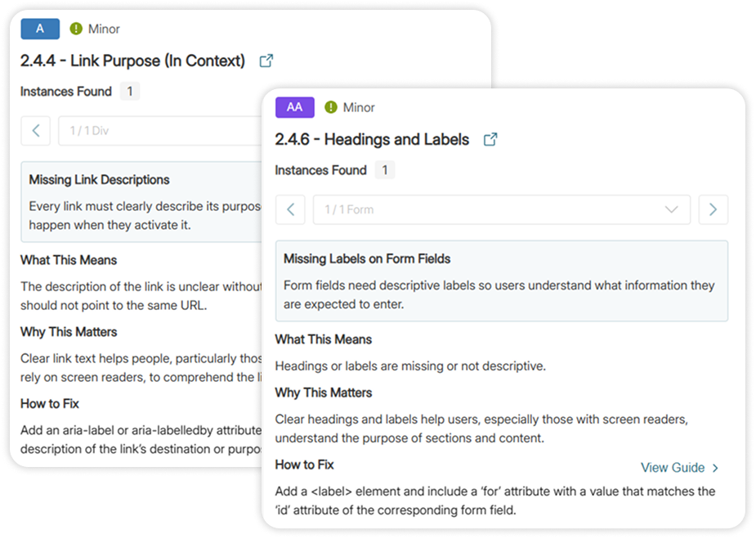Click the purple AA conformance level badge

tap(295, 107)
